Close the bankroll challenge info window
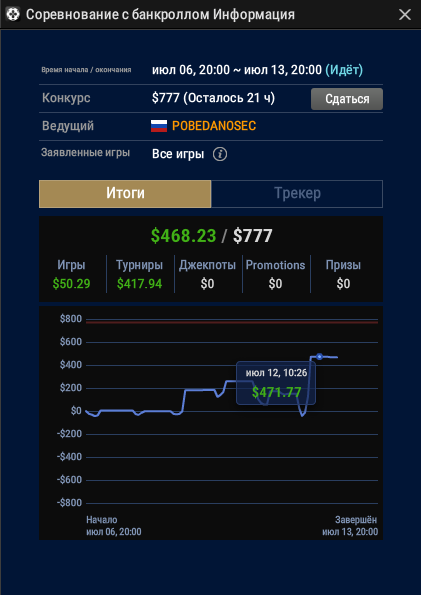The width and height of the screenshot is (421, 595). pos(405,15)
